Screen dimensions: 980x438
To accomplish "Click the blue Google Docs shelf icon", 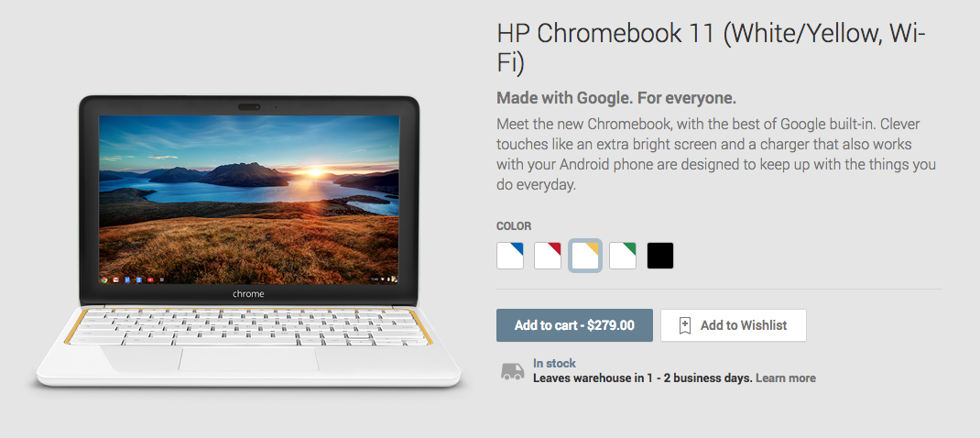I will [127, 279].
